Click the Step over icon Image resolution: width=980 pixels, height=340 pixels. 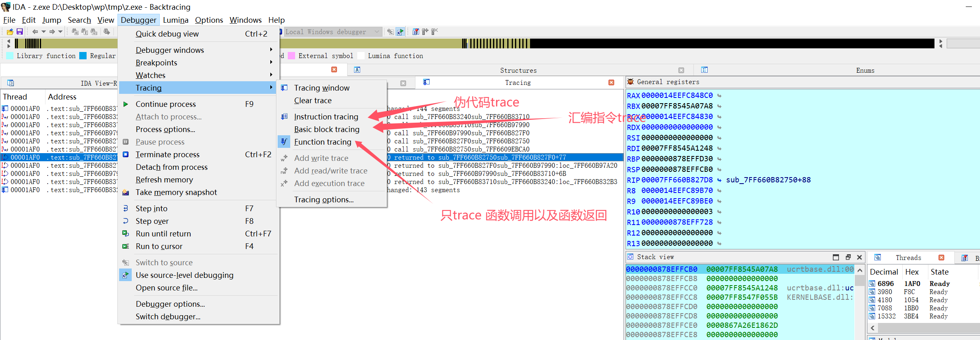pyautogui.click(x=126, y=221)
